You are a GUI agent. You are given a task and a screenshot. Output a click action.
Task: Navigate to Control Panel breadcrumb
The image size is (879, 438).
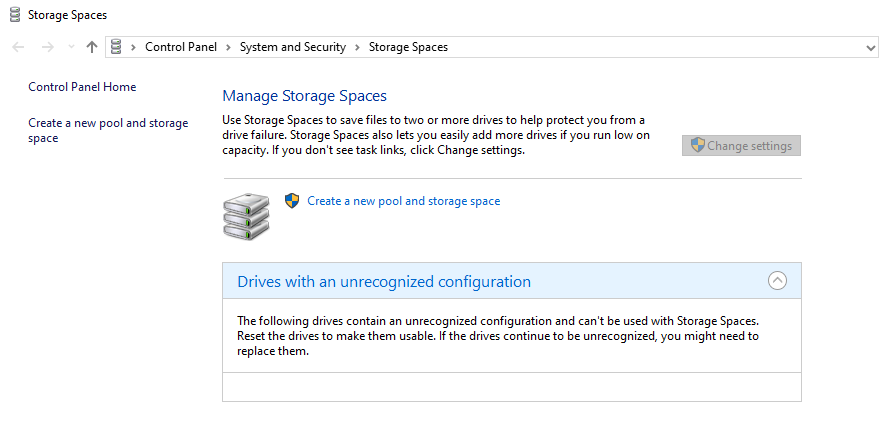pyautogui.click(x=183, y=47)
